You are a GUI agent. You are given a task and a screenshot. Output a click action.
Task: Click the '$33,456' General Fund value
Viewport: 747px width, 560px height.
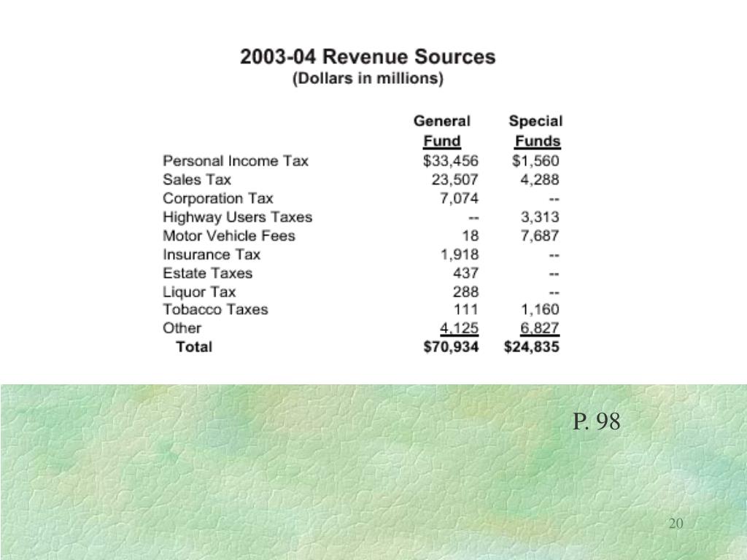451,161
